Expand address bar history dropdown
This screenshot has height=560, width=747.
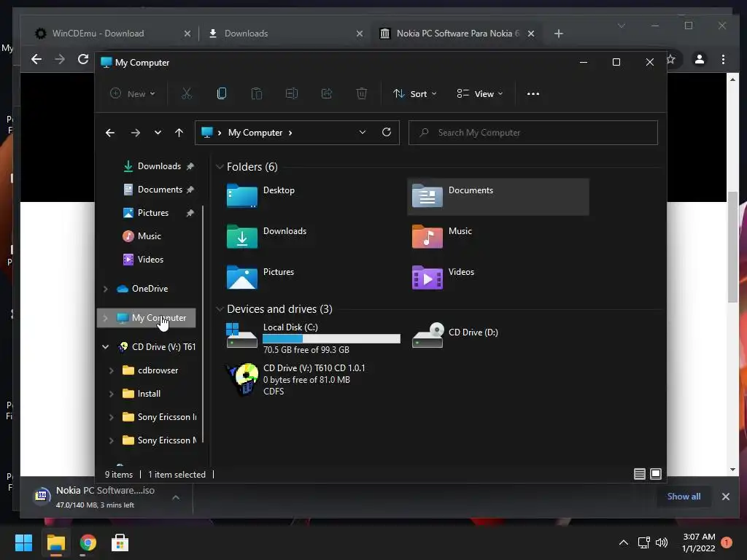[363, 133]
